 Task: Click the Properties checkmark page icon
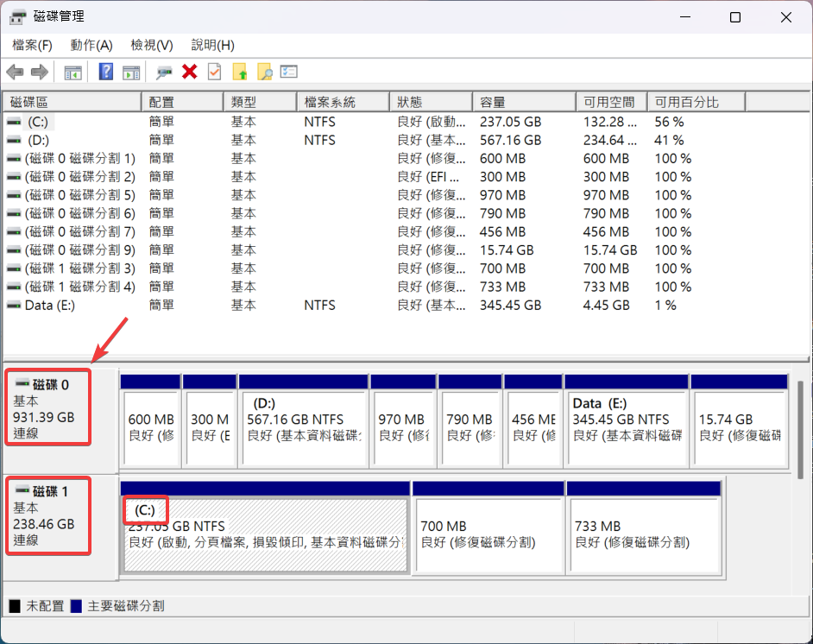pyautogui.click(x=214, y=72)
